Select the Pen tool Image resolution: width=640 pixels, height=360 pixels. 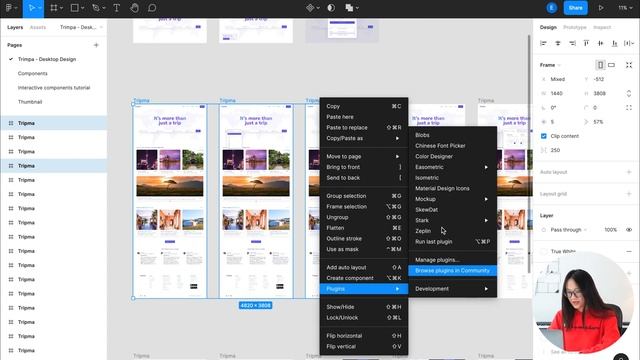[96, 8]
